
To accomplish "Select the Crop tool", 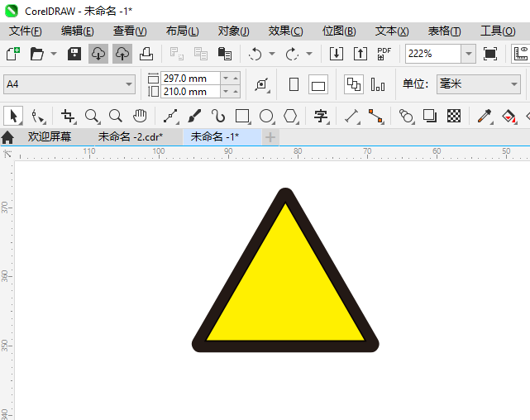I will pyautogui.click(x=69, y=117).
